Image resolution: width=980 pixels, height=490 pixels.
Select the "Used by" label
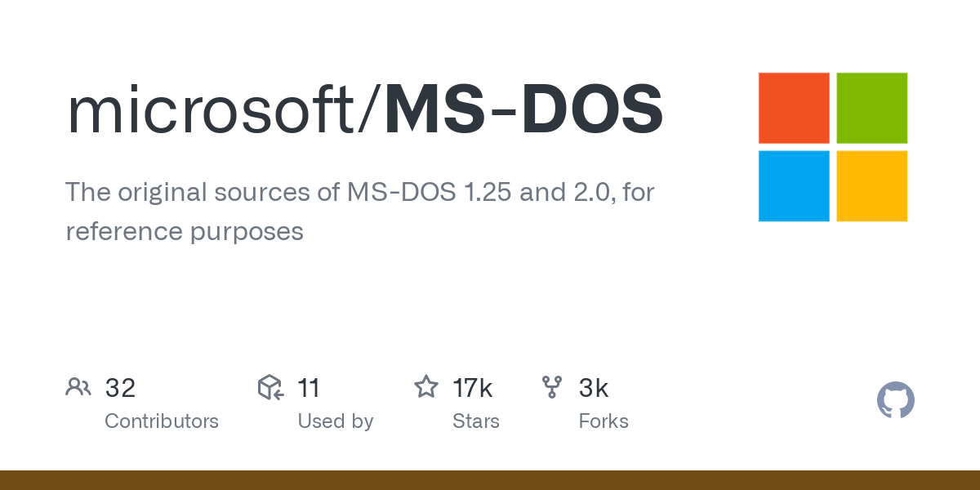tap(335, 421)
